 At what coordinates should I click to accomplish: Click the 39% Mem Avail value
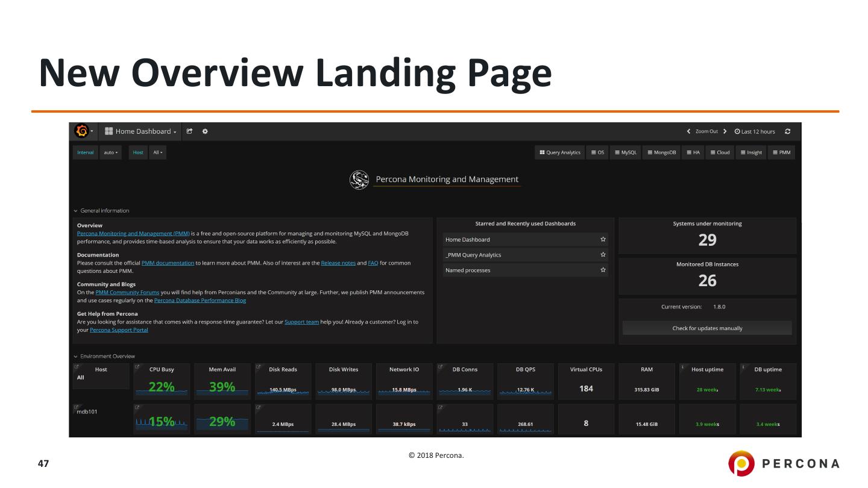(222, 387)
